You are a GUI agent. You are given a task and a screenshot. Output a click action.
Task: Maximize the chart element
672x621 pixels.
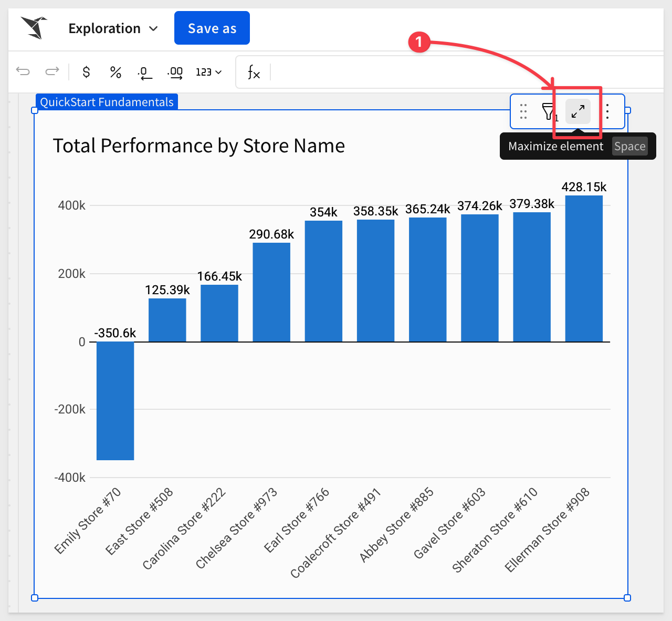(577, 111)
